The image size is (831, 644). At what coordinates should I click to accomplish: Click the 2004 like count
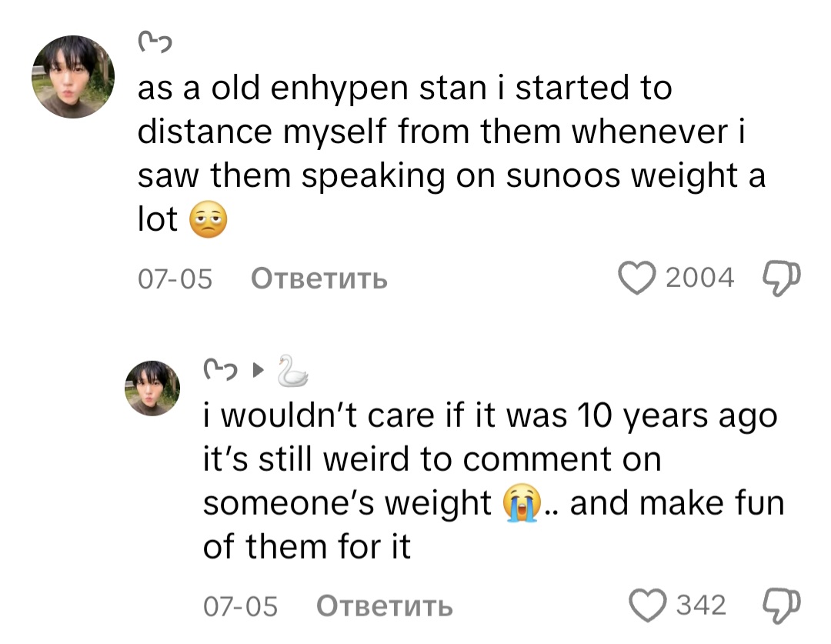pos(699,278)
